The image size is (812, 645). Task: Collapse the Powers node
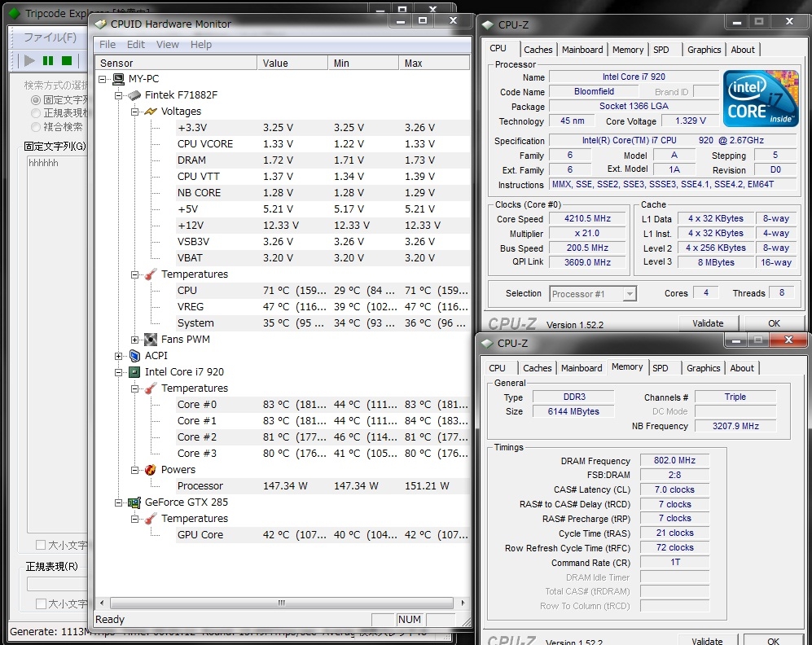(134, 471)
